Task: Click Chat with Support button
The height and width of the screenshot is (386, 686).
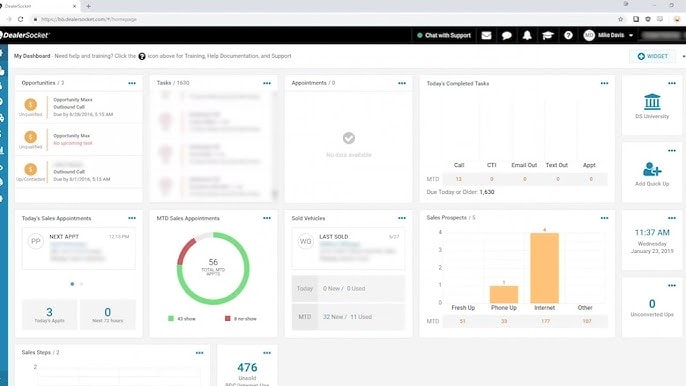Action: (x=444, y=35)
